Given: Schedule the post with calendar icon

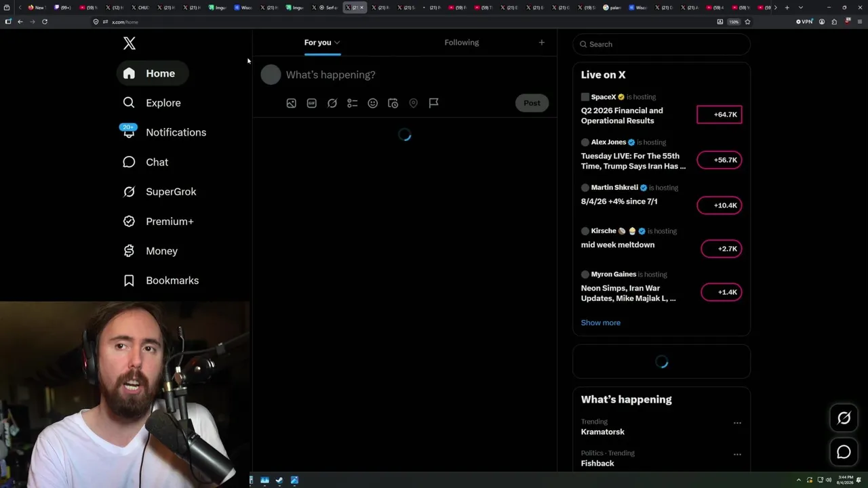Looking at the screenshot, I should click(x=393, y=103).
